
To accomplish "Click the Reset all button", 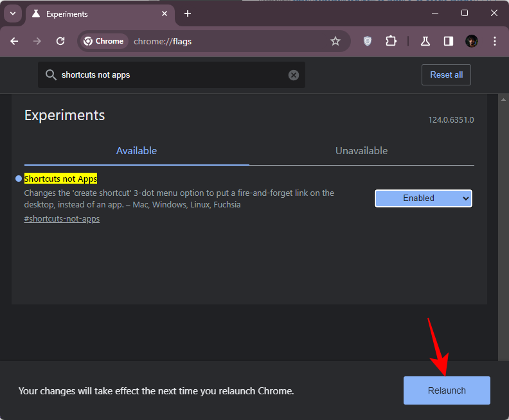I will click(x=446, y=75).
